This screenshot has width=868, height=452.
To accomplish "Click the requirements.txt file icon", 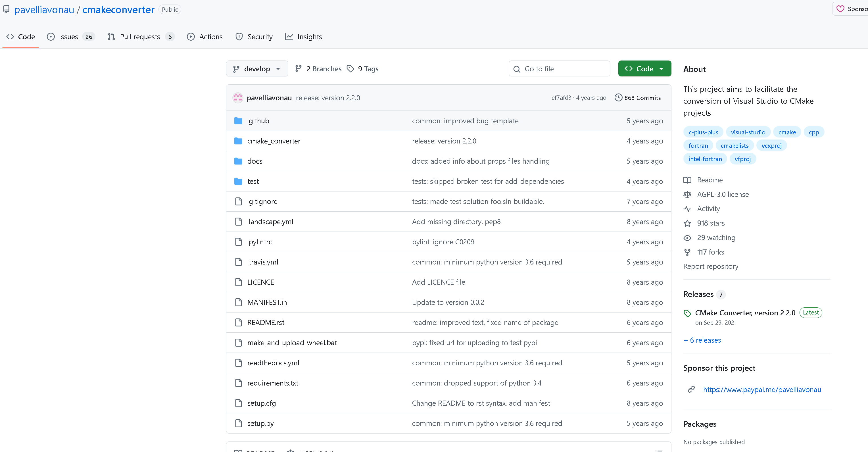I will tap(238, 383).
